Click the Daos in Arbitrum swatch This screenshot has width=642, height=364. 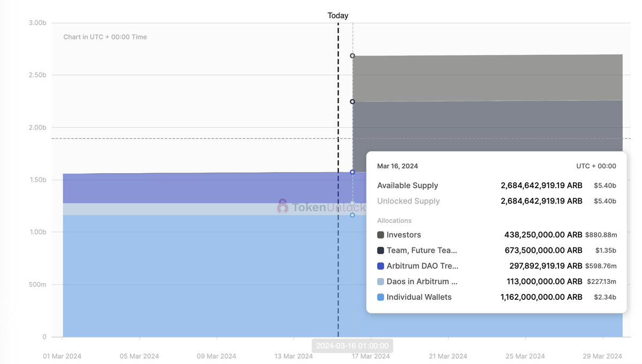coord(380,281)
